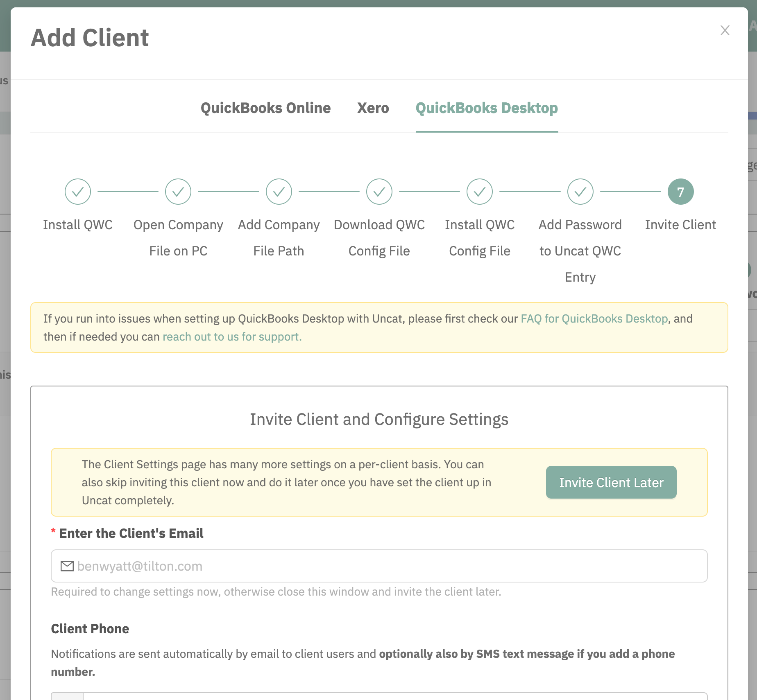Open the FAQ for QuickBooks Desktop link
This screenshot has height=700, width=757.
pos(594,318)
